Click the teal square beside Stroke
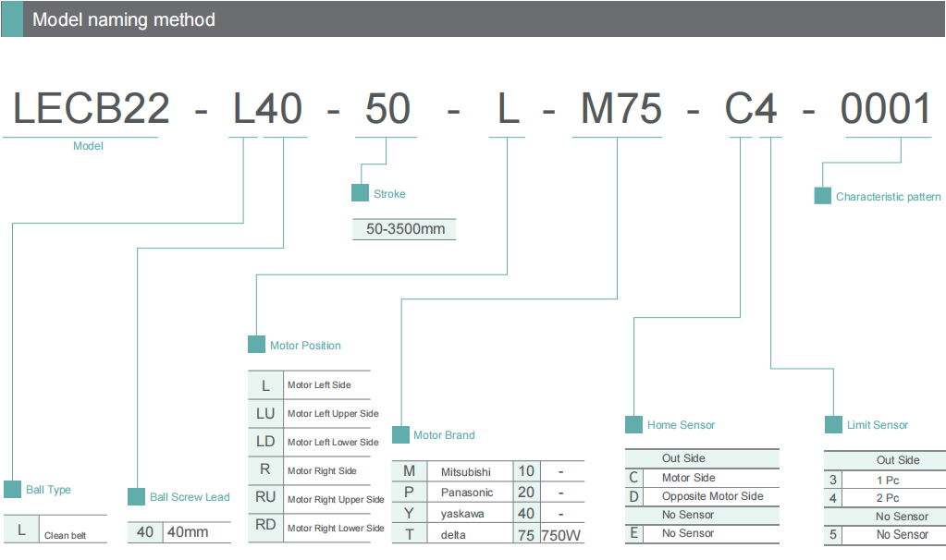 pyautogui.click(x=360, y=193)
